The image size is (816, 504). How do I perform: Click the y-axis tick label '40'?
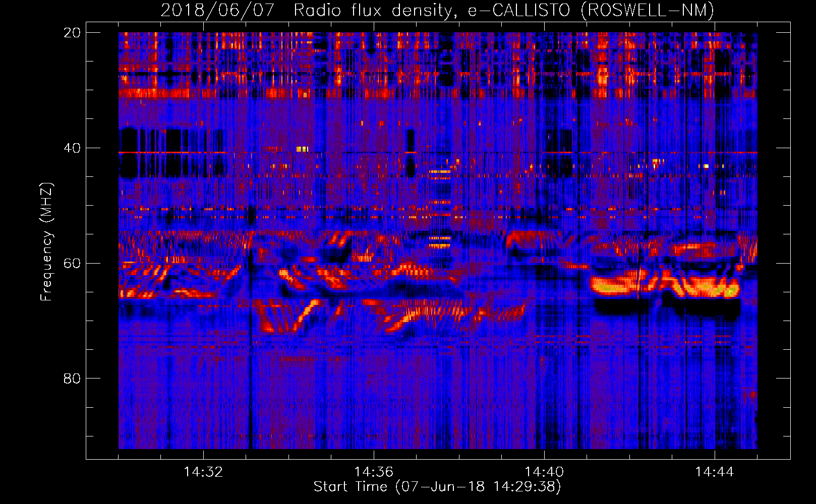[x=72, y=148]
